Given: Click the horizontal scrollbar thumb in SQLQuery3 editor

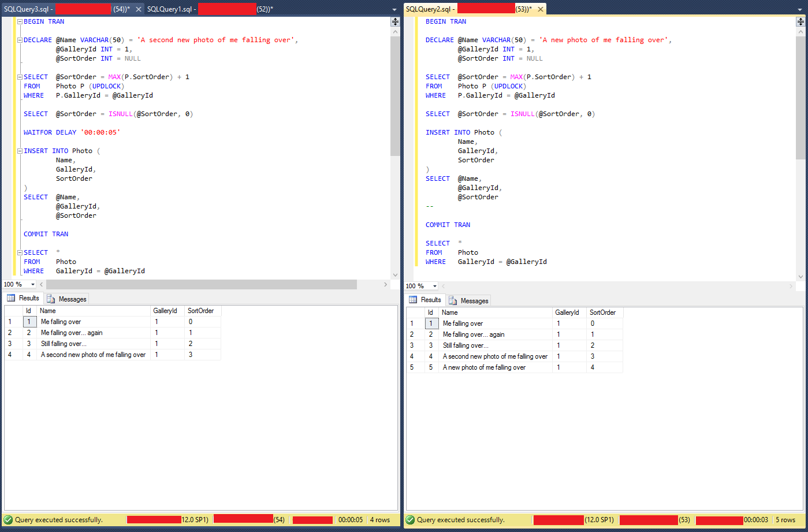Looking at the screenshot, I should point(201,284).
